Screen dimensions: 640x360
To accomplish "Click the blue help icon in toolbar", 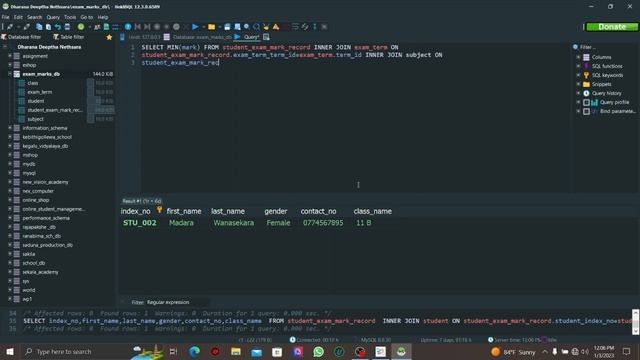I will tap(128, 27).
